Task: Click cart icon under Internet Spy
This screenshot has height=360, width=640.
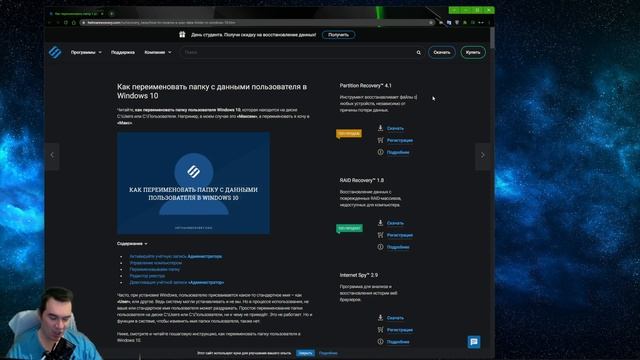Action: [x=380, y=329]
